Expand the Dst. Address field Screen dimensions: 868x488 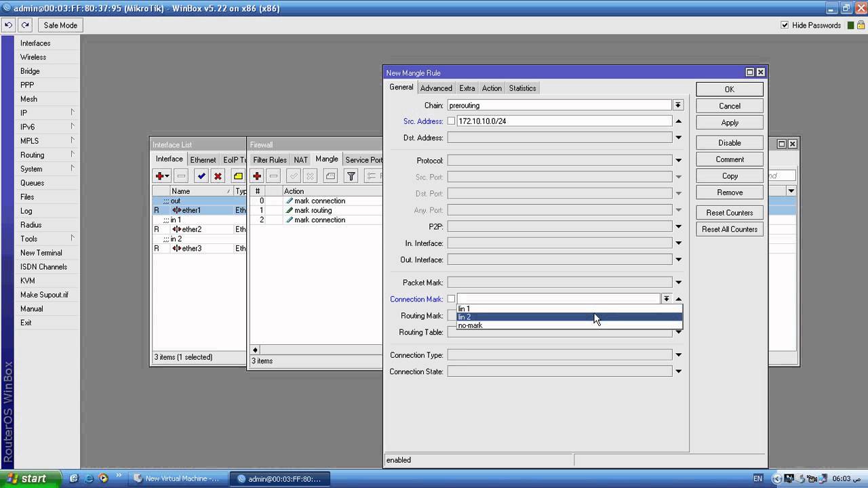point(678,138)
